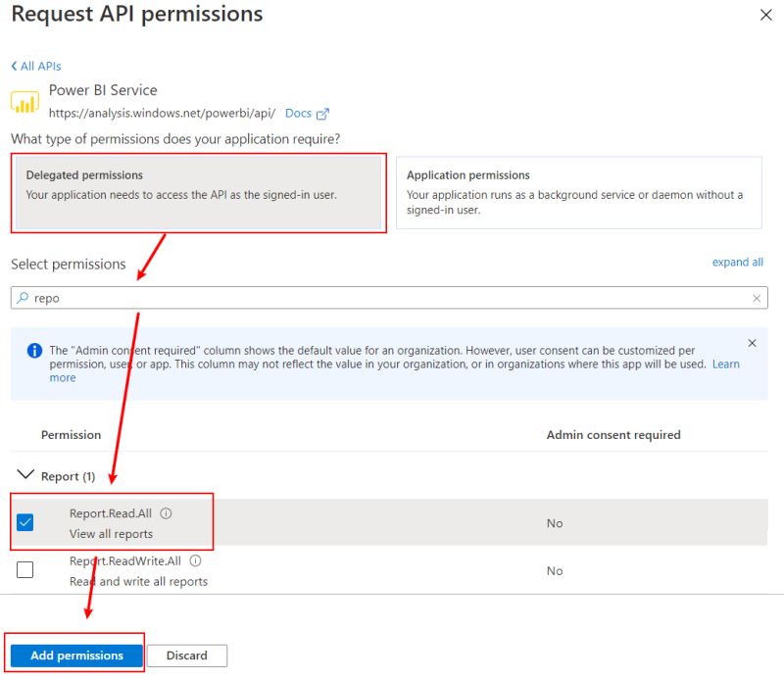Open the Learn more link

[x=726, y=364]
